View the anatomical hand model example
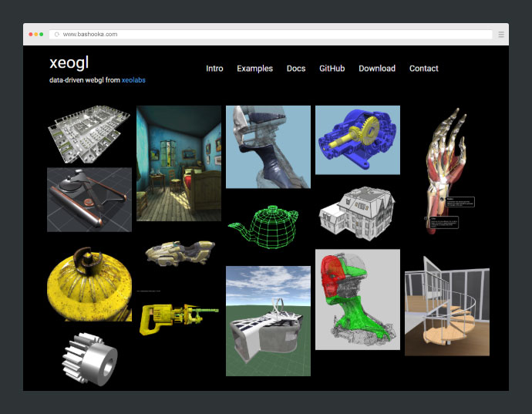 (x=446, y=170)
